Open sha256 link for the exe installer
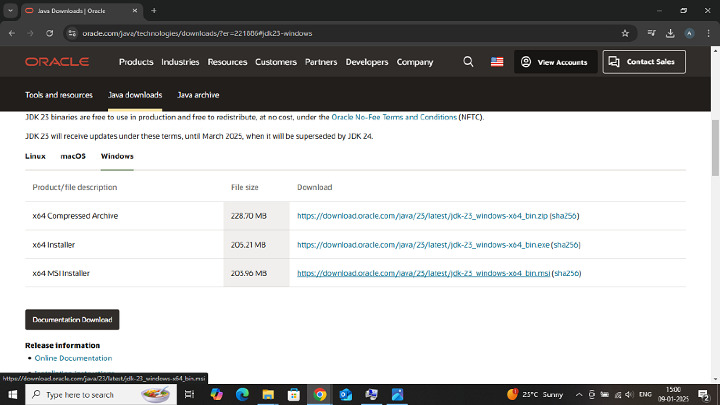Screen dimensions: 720x405 (x=566, y=245)
